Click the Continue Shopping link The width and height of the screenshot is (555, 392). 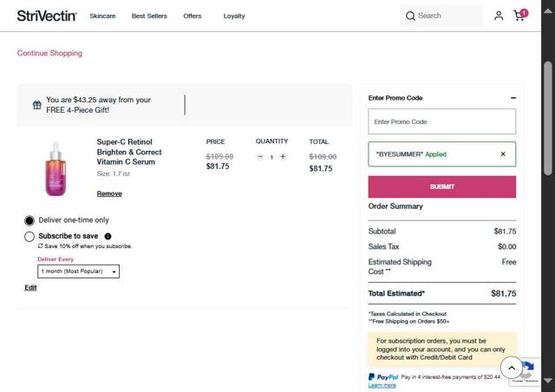pyautogui.click(x=50, y=53)
